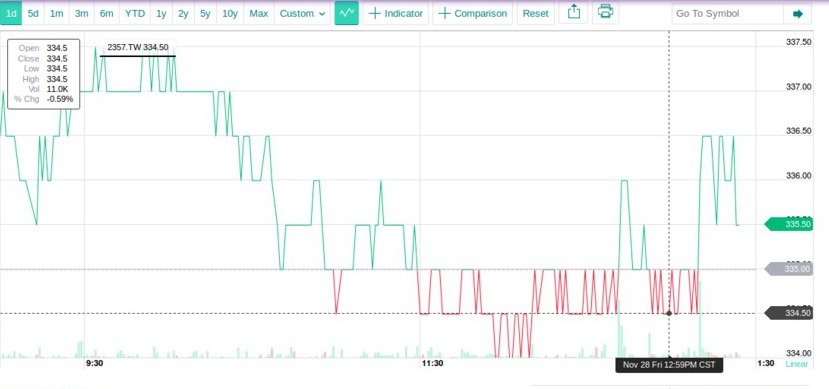Click the Open 334.5 tooltip row
This screenshot has height=389, width=829.
pyautogui.click(x=43, y=48)
